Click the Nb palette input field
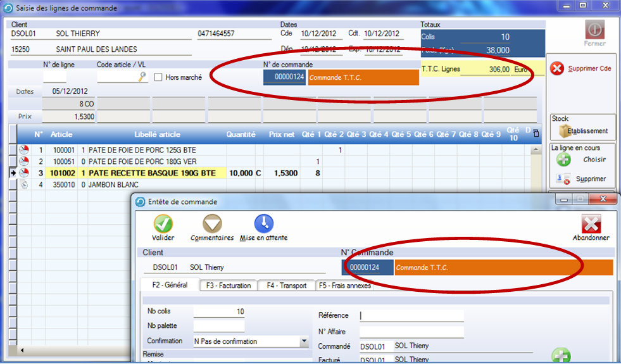Image resolution: width=621 pixels, height=364 pixels. [x=218, y=326]
